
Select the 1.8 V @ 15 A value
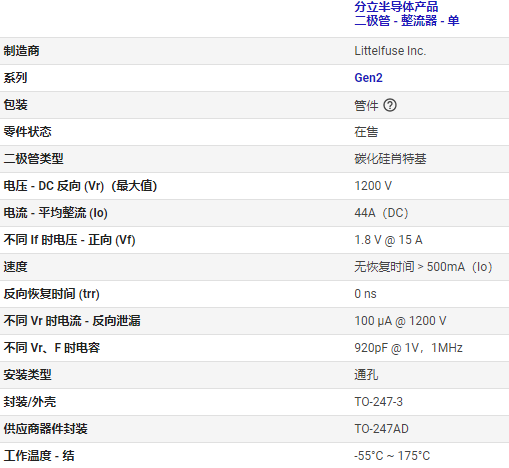click(388, 240)
